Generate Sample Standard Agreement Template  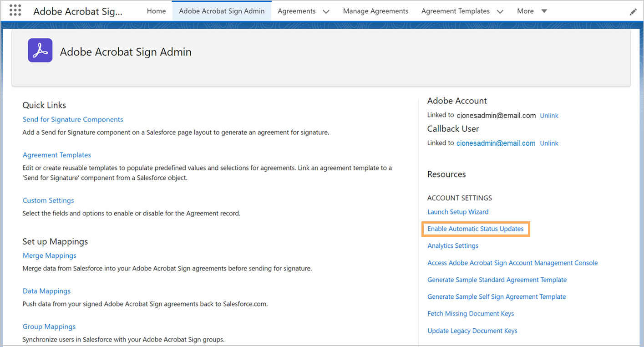497,280
